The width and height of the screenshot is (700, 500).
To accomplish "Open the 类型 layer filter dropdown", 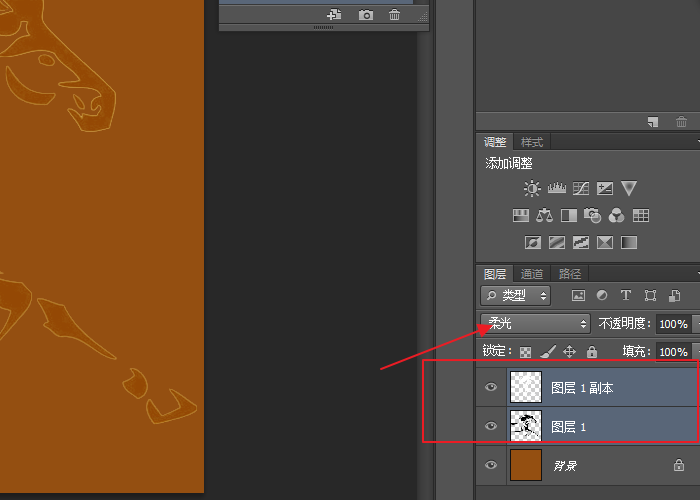I will click(x=516, y=296).
